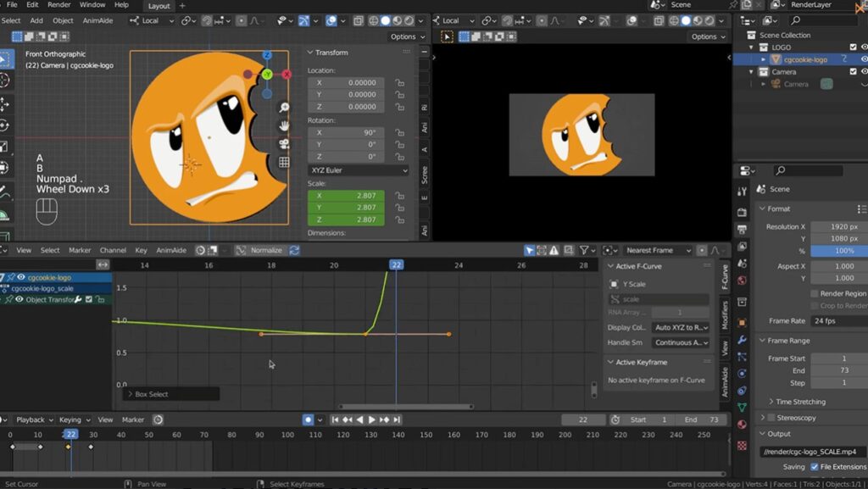Click the Normalize refresh auto icon
This screenshot has width=868, height=489.
(294, 250)
